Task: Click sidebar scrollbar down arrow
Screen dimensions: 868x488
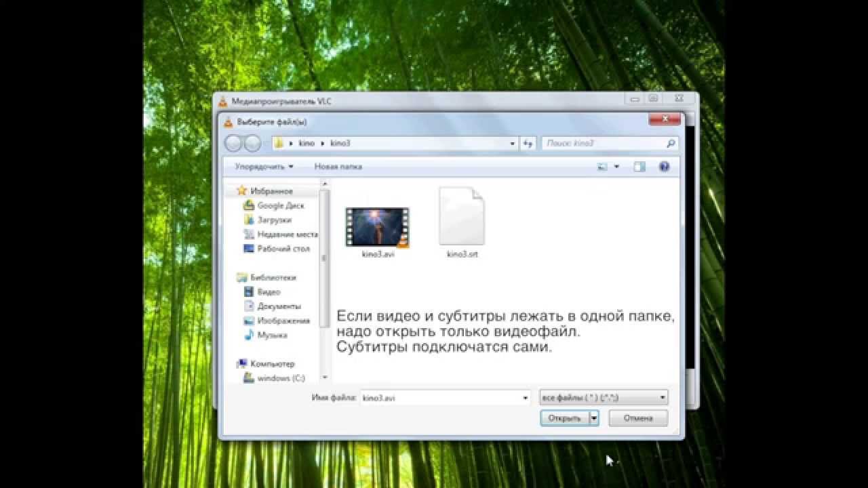Action: tap(325, 378)
